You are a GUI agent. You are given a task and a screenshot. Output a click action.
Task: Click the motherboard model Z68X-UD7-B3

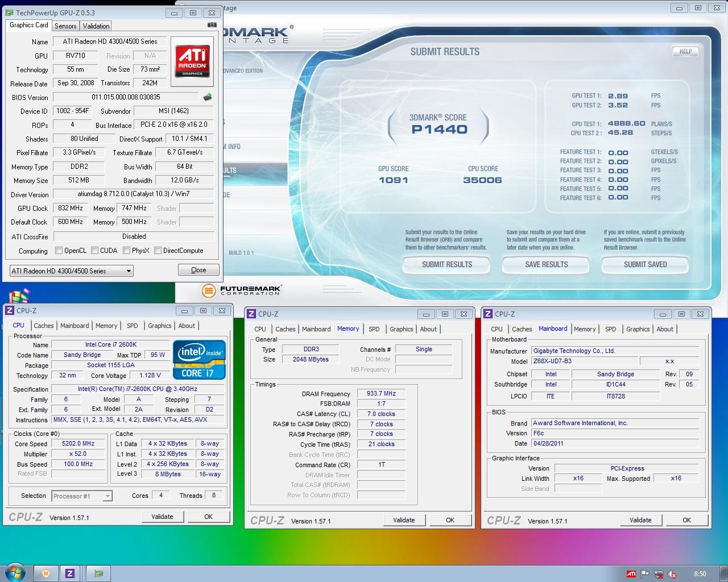[584, 361]
